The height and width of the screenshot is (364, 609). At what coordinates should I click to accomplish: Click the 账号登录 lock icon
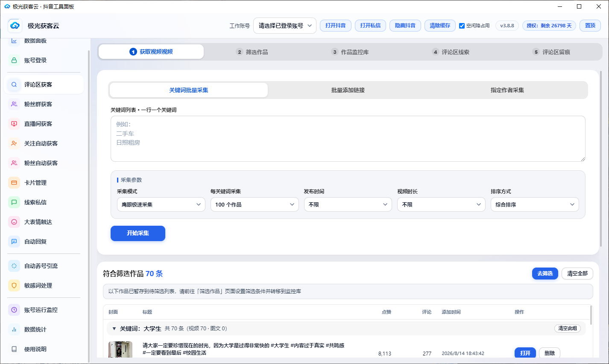click(14, 60)
